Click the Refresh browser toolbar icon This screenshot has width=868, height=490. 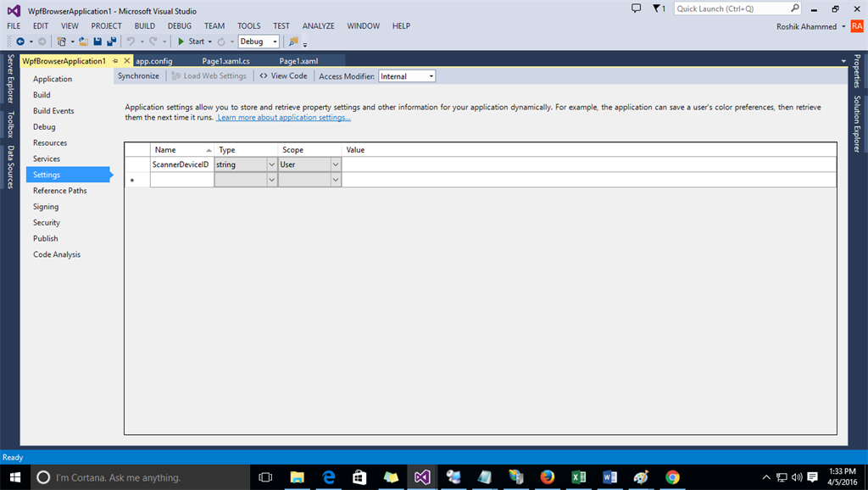point(221,42)
